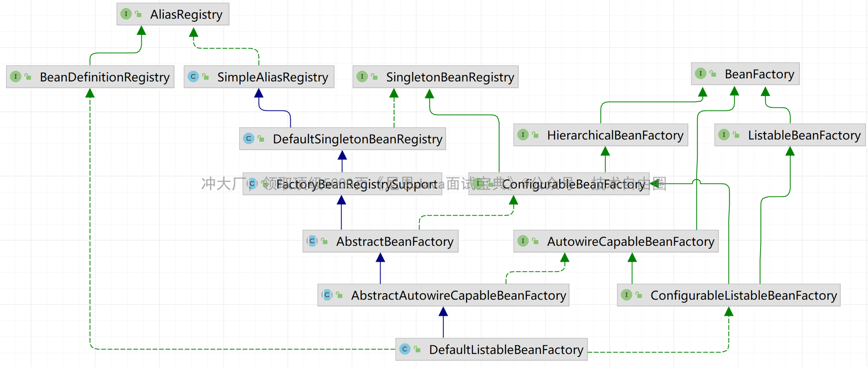Viewport: 868px width, 367px height.
Task: Click the public visibility icon beside ListableBeanFactory
Action: (x=736, y=135)
